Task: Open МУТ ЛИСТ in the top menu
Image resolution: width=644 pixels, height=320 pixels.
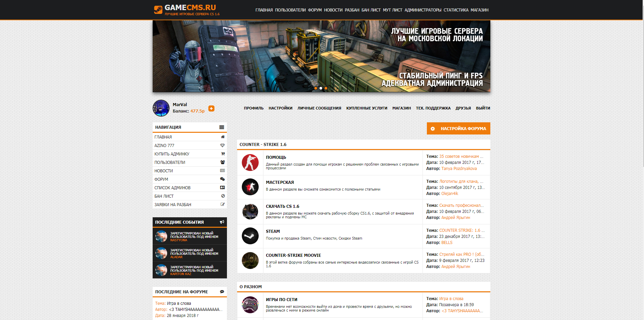Action: (393, 10)
